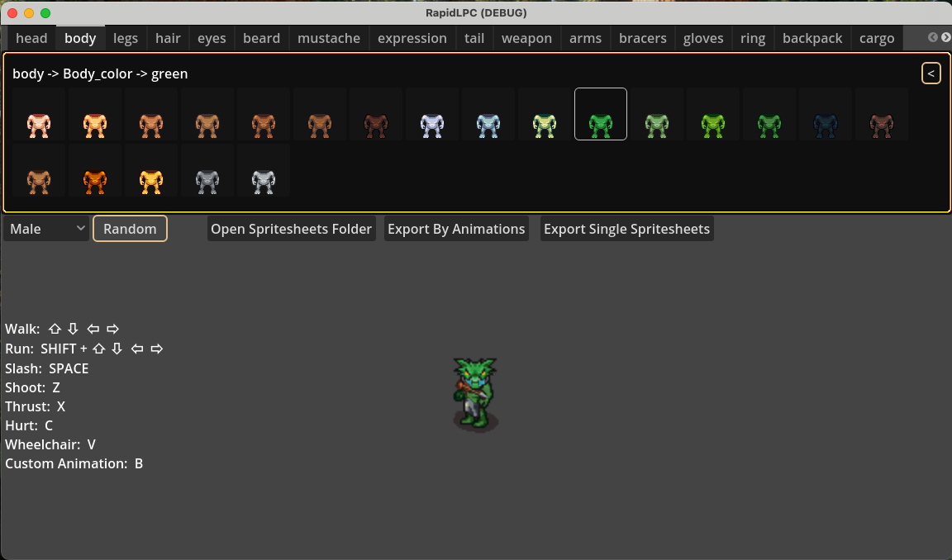Select the light pink body color, first in top row
Screen dimensions: 952x560
point(39,114)
